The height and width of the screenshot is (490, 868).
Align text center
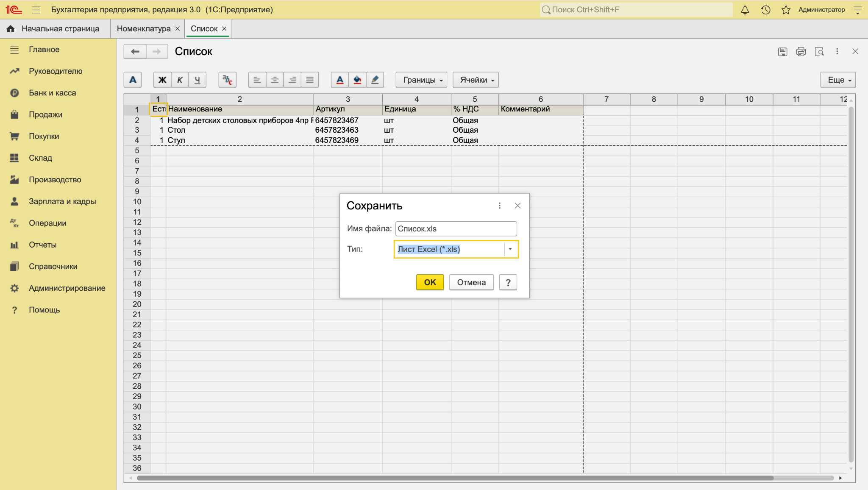tap(275, 80)
